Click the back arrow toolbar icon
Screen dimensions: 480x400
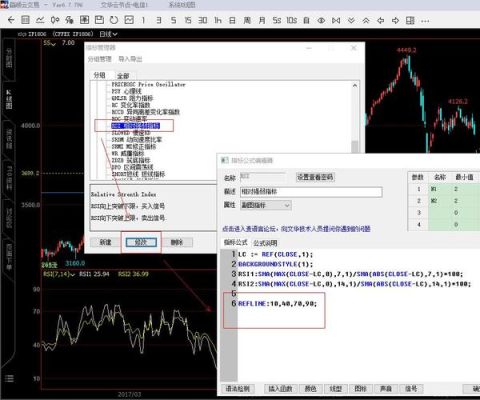coord(11,20)
